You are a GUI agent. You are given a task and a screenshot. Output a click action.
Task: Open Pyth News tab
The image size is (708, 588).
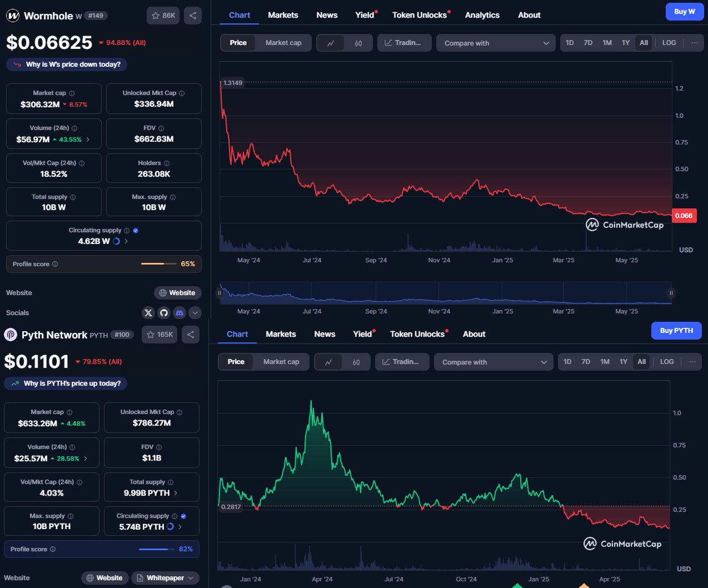[x=325, y=334]
